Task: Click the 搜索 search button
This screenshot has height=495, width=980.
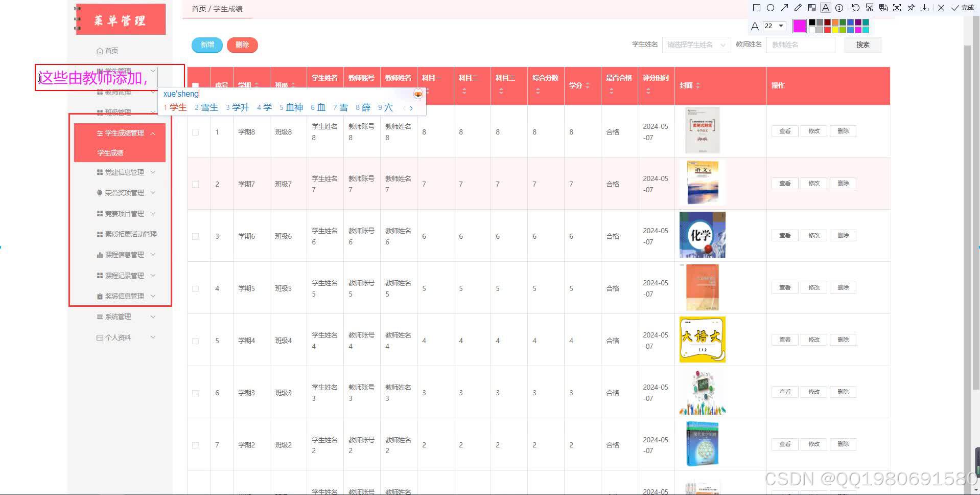Action: point(862,44)
